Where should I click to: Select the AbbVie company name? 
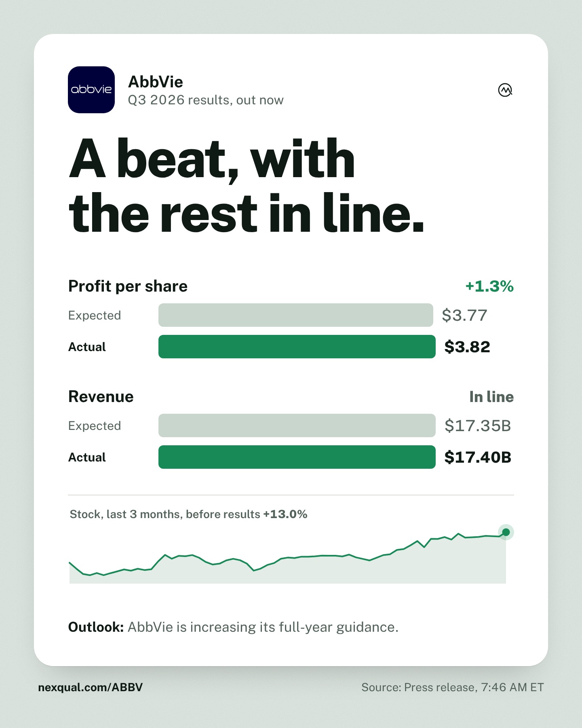[156, 82]
